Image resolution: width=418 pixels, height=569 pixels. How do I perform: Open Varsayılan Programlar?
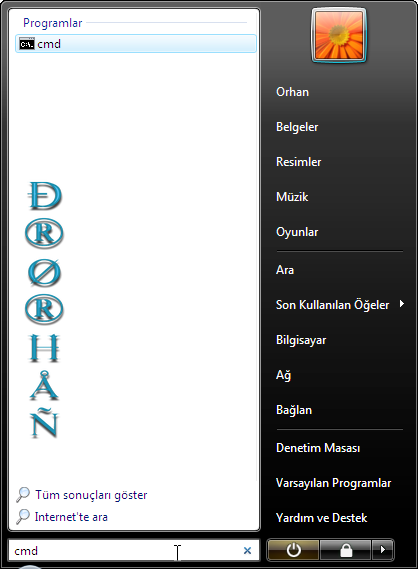[x=333, y=483]
